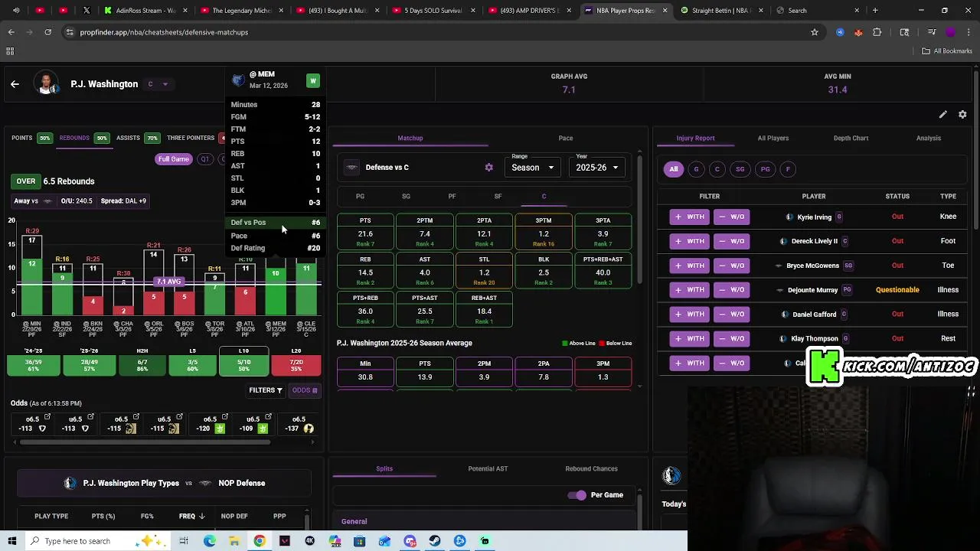This screenshot has width=980, height=551.
Task: Open Steam from taskbar
Action: pos(435,541)
